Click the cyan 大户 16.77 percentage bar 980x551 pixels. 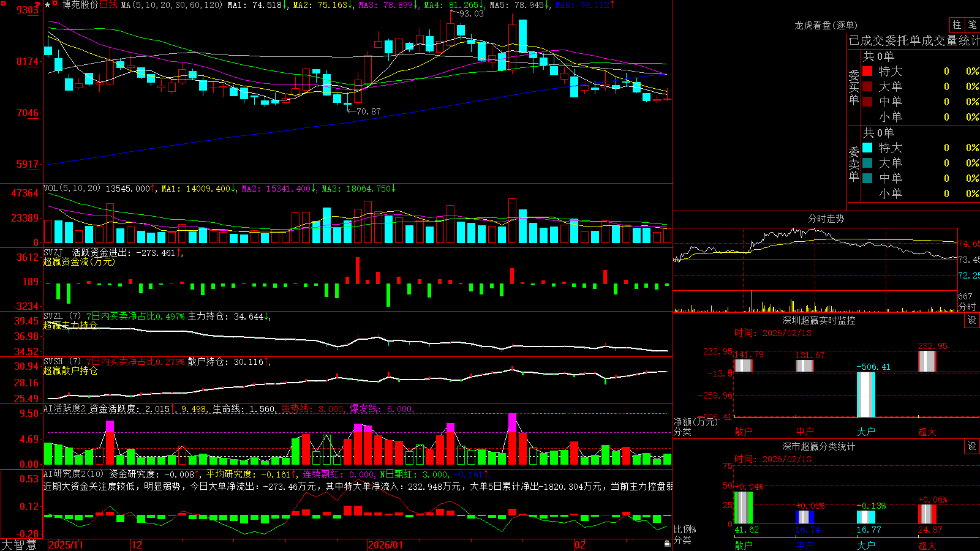[866, 517]
